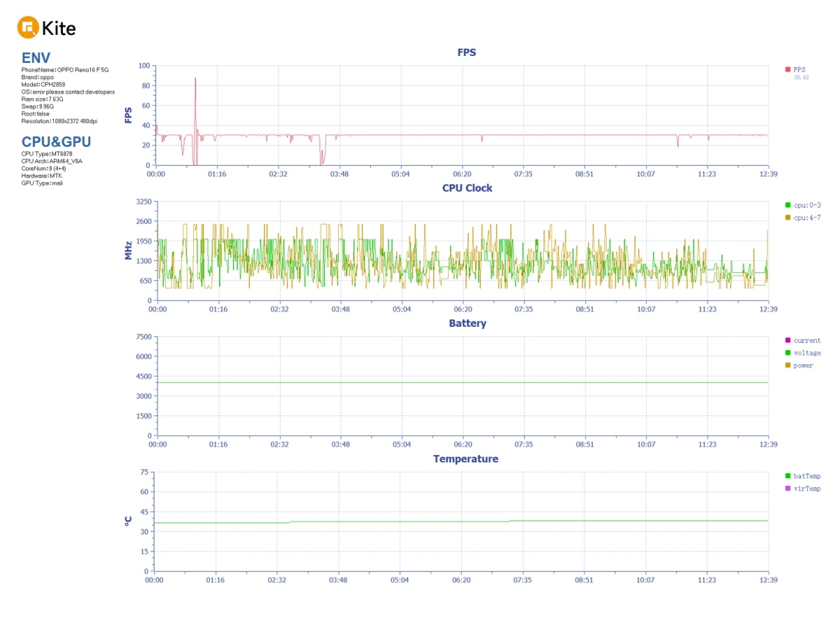
Task: Toggle the virTemp legend entry
Action: click(803, 489)
